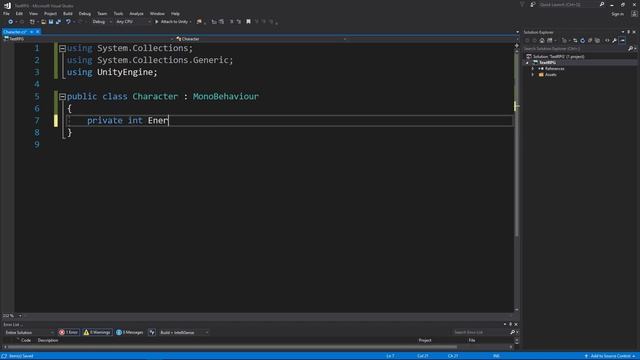Viewport: 640px width, 360px height.
Task: Open the Tools menu
Action: [118, 13]
